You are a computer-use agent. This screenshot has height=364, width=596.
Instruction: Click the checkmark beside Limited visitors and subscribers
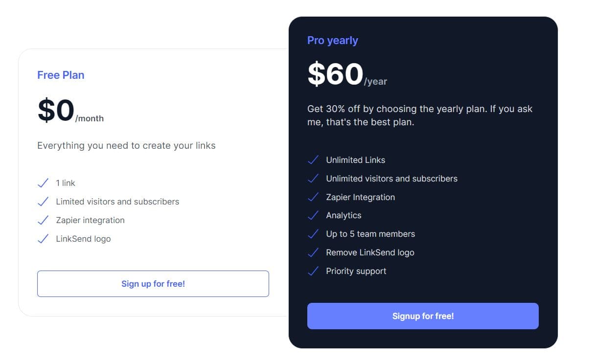click(43, 202)
